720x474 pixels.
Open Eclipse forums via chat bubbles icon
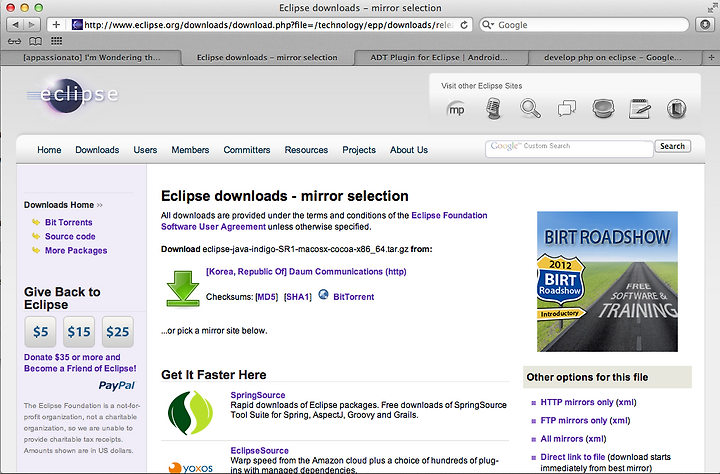pyautogui.click(x=567, y=109)
